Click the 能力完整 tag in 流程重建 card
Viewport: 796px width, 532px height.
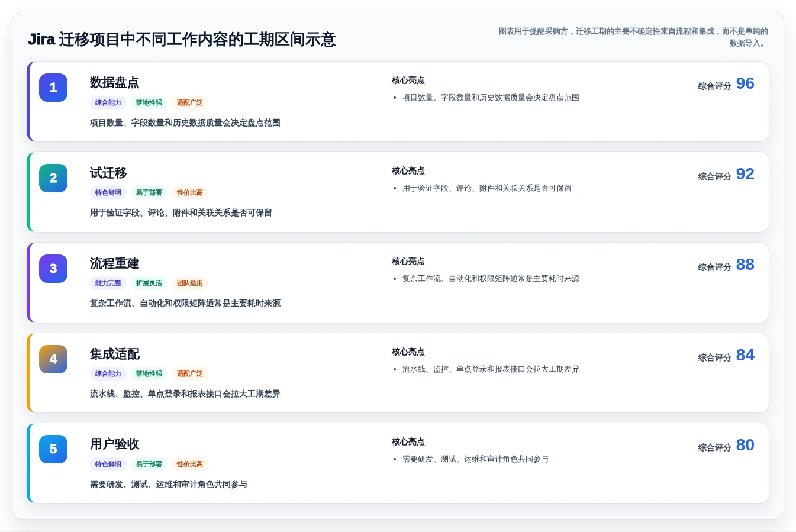click(x=108, y=283)
